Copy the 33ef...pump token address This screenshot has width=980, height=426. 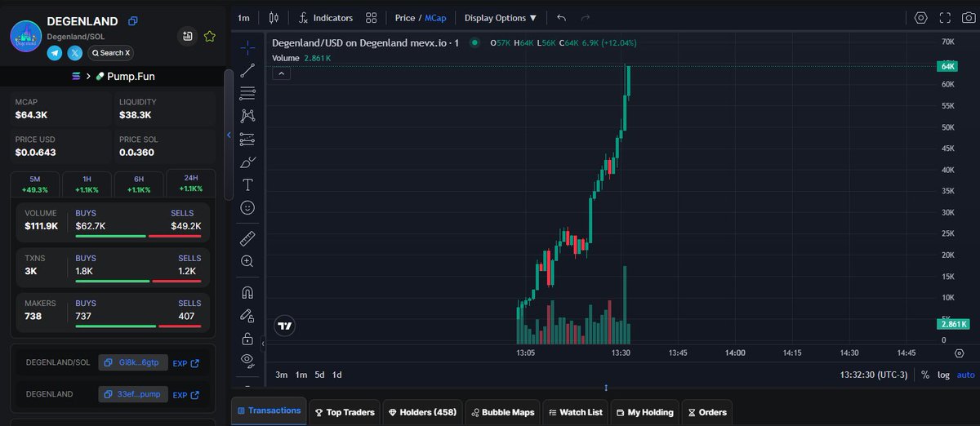click(x=133, y=394)
